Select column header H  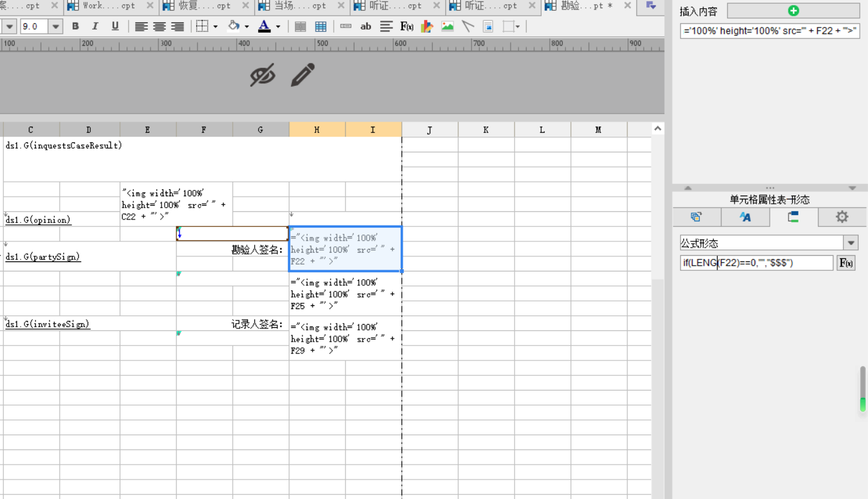pos(317,130)
